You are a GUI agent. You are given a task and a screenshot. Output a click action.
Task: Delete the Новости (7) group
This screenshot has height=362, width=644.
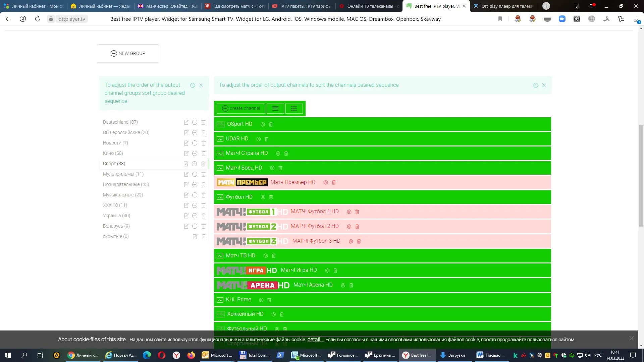click(204, 143)
